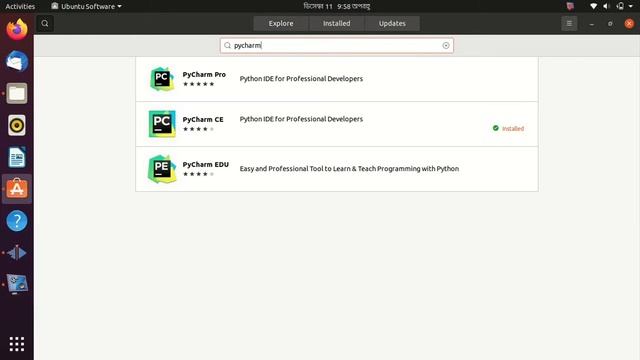Launch Rhythmbox music player from the dock
640x360 pixels.
17,125
